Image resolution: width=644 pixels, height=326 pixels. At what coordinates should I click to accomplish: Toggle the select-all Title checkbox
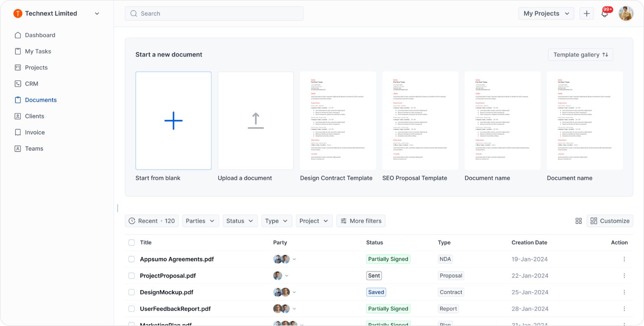tap(131, 242)
